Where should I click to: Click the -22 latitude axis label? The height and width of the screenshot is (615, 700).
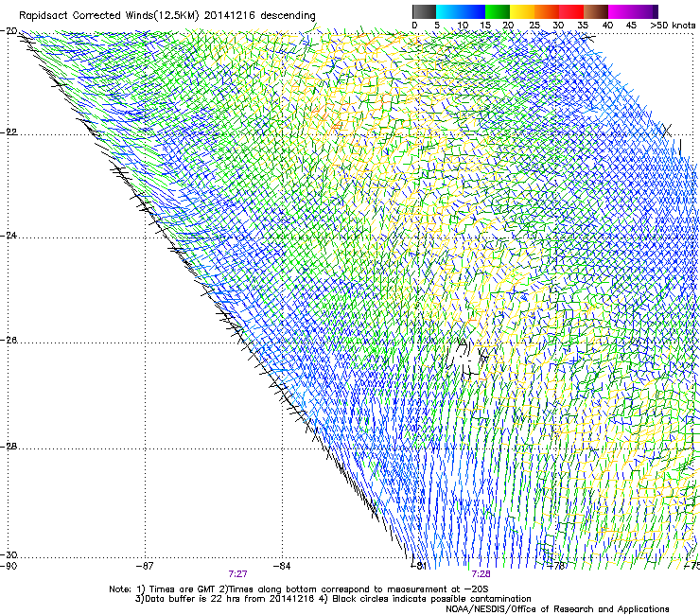[9, 132]
